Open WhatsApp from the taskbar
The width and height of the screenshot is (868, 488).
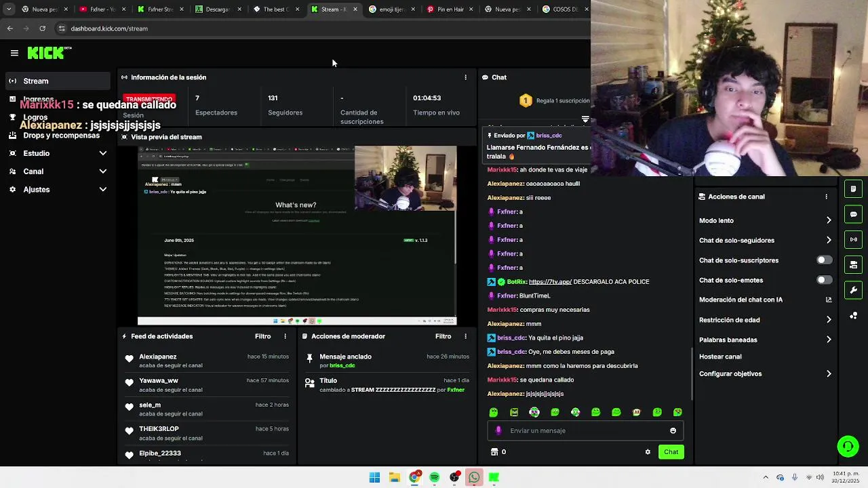pos(474,477)
